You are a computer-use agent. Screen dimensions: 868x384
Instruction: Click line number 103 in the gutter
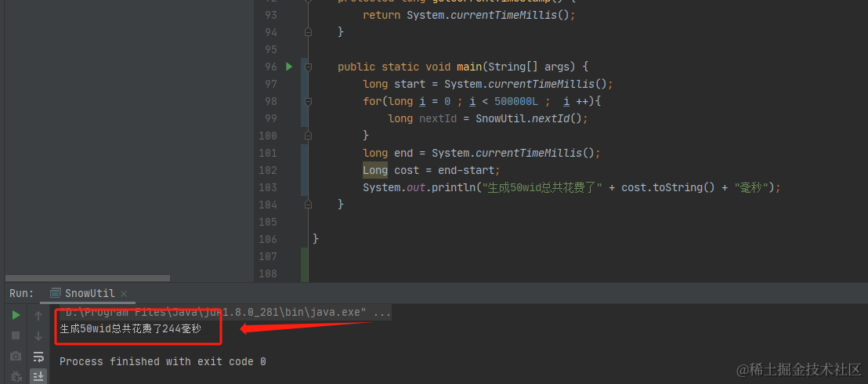pos(268,187)
